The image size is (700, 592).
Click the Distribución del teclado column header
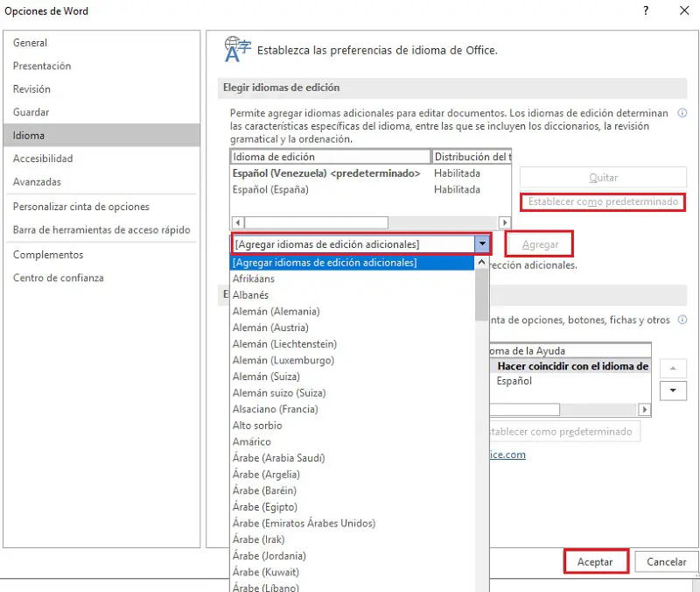click(472, 157)
